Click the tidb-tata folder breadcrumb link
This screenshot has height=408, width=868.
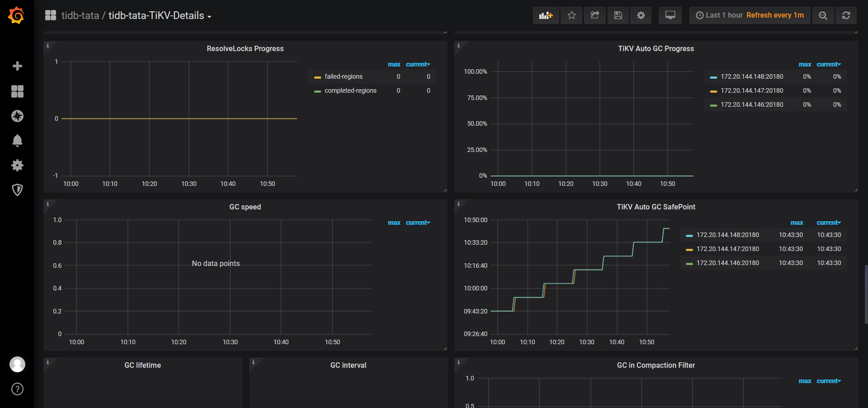80,16
